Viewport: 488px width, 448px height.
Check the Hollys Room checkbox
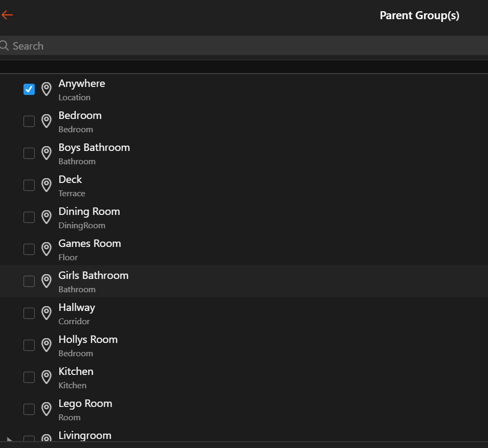(29, 345)
